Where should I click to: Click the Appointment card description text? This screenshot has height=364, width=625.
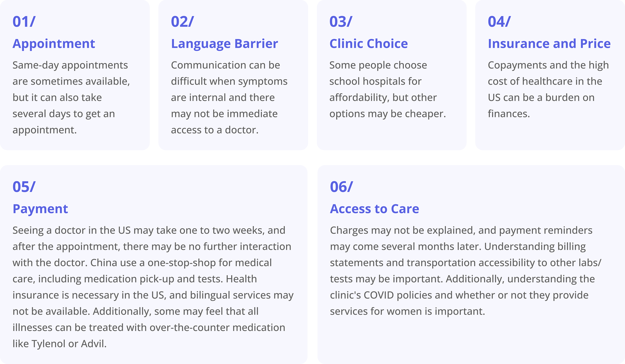coord(71,97)
